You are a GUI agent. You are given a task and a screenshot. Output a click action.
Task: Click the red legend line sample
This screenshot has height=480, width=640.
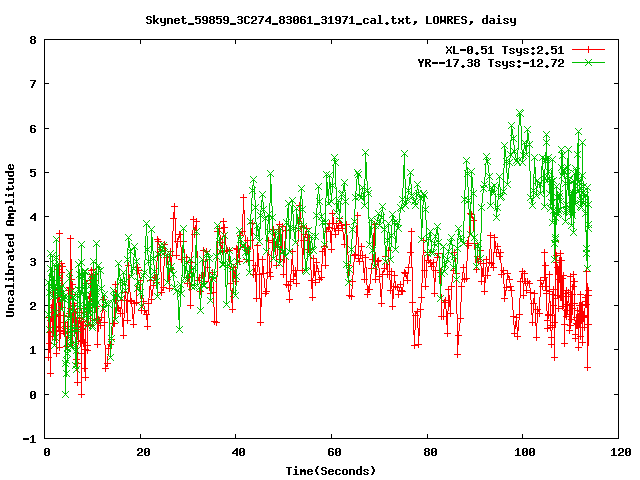[x=588, y=50]
